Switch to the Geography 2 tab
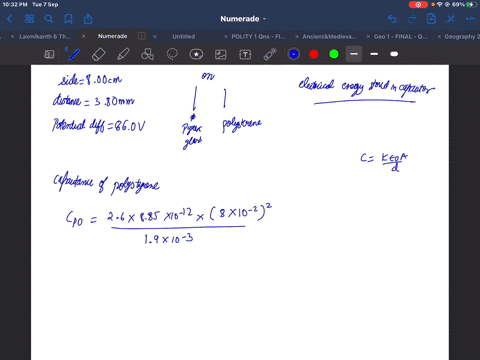The width and height of the screenshot is (480, 360). 462,36
